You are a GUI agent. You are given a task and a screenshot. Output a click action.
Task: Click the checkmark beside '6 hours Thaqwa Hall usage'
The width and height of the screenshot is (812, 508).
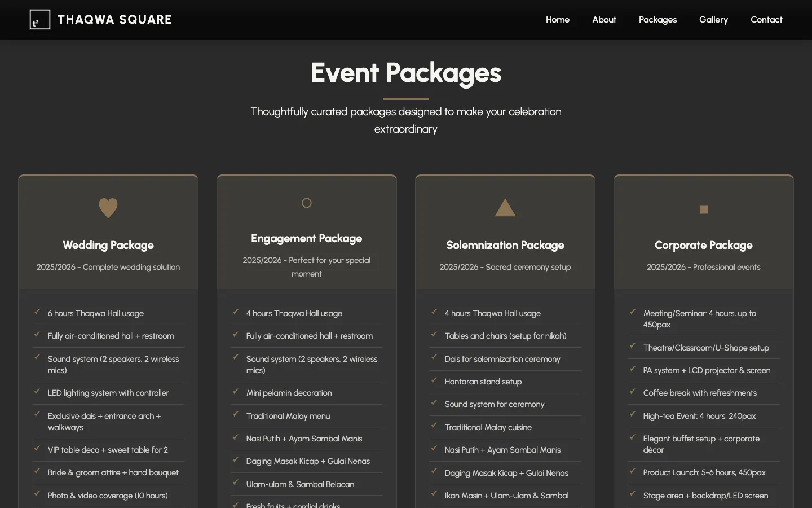[x=37, y=312]
